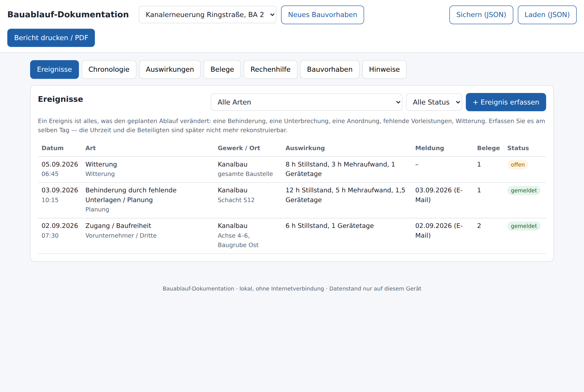The height and width of the screenshot is (392, 584).
Task: Click '12 h Stillstand, 5 h Mehraufwand' impact
Action: click(x=346, y=195)
